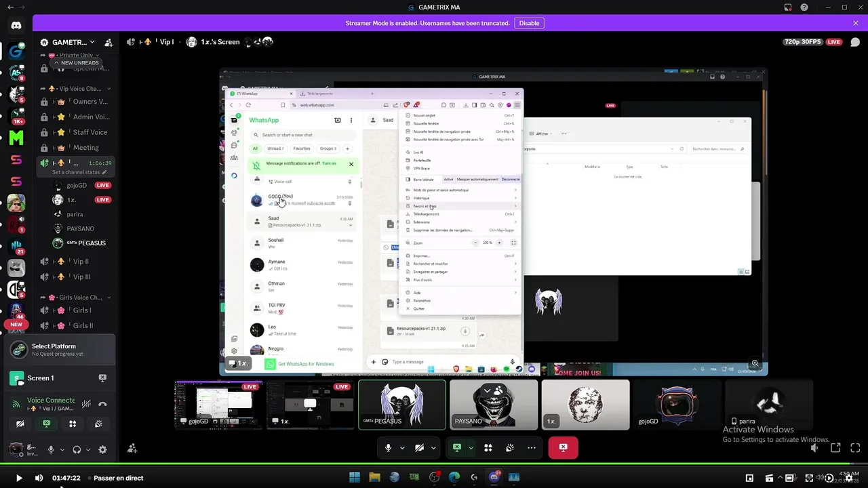The height and width of the screenshot is (488, 868).
Task: Collapse the Girls Voice Channels category
Action: tap(77, 298)
